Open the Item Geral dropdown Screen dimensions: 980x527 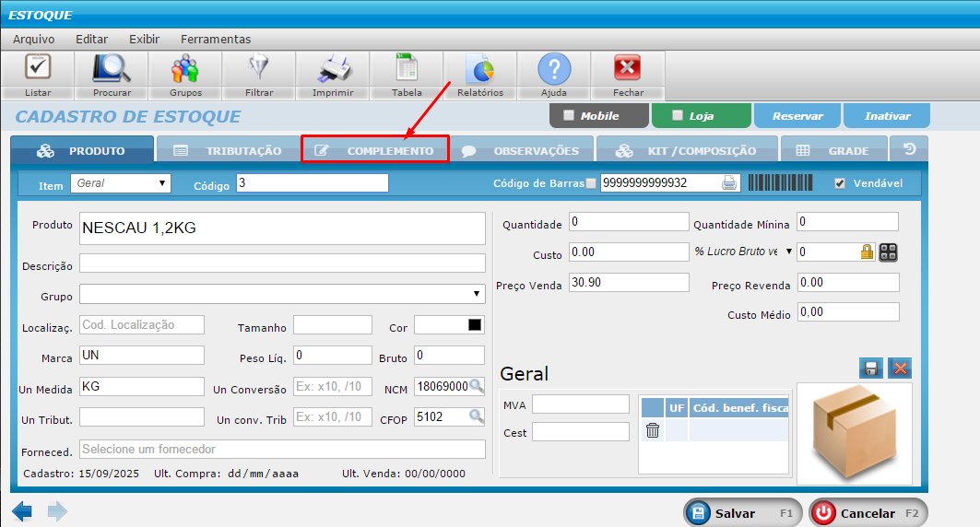(x=122, y=183)
